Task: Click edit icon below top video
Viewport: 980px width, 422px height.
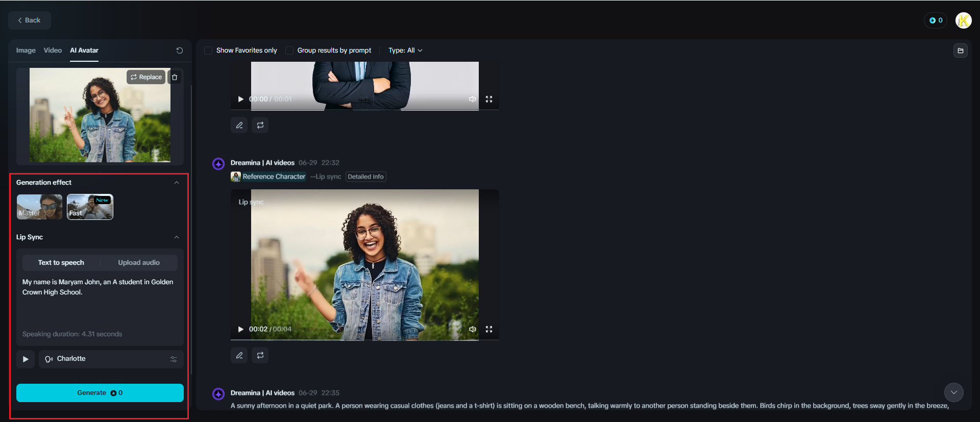Action: (239, 125)
